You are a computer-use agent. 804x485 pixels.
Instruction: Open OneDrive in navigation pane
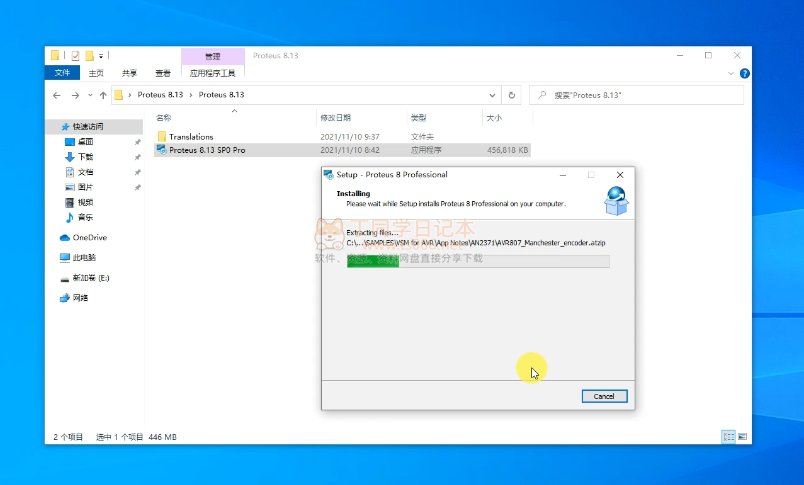pyautogui.click(x=89, y=237)
